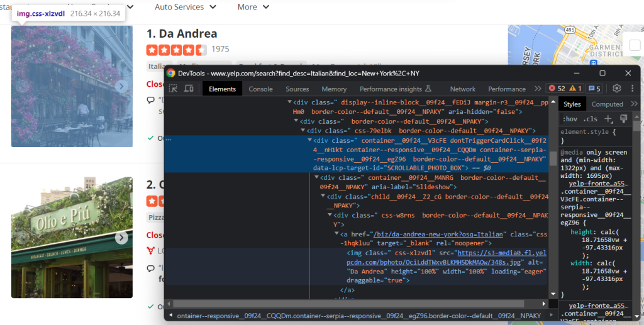Screen dimensions: 644x325
Task: Toggle the .cls element classes panel
Action: point(591,119)
